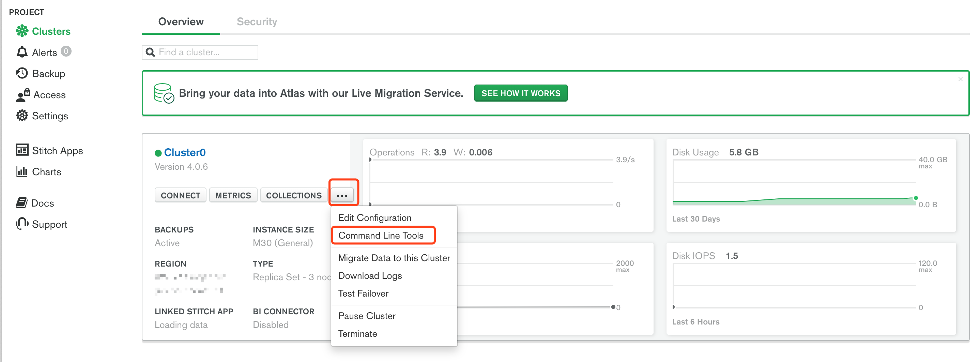Click the green Cluster0 status dot
This screenshot has width=980, height=362.
click(x=158, y=153)
